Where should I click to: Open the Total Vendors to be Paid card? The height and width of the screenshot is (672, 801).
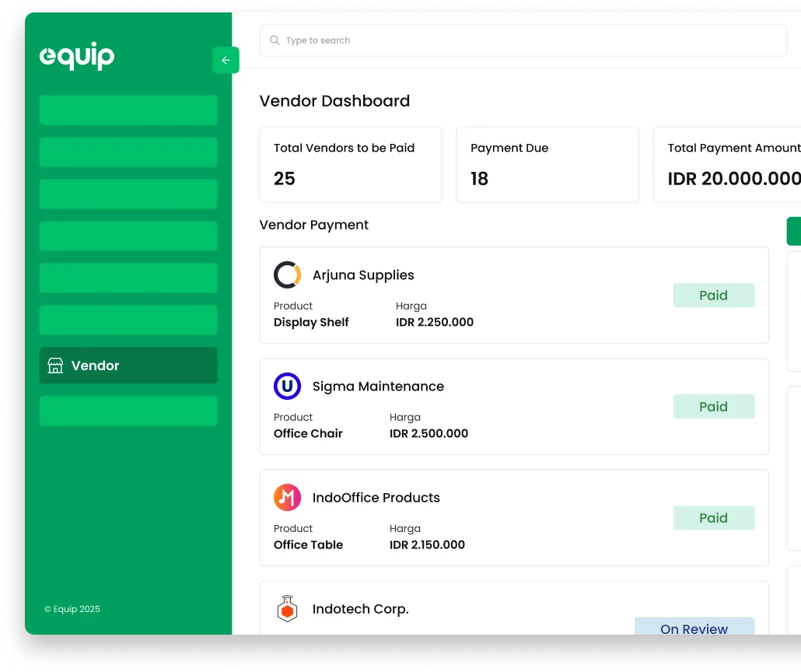[350, 165]
